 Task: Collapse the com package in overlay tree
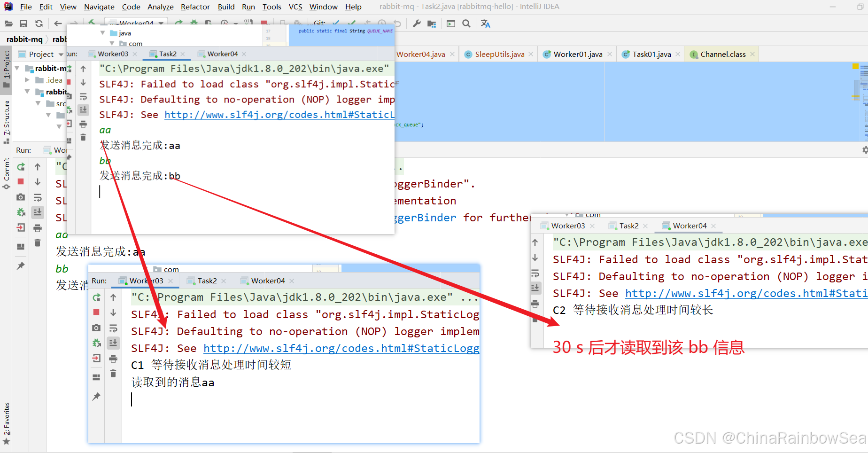[x=112, y=43]
